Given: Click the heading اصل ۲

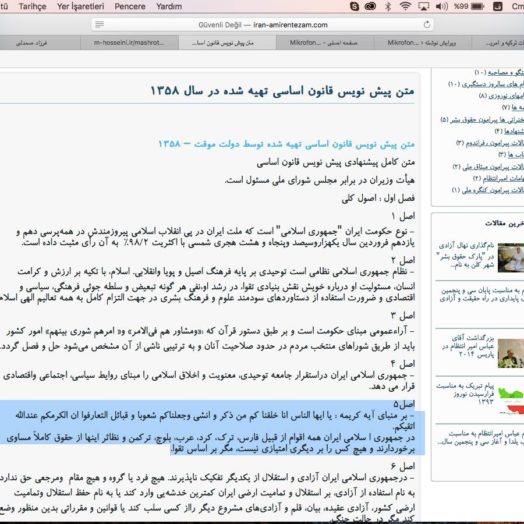Looking at the screenshot, I should click(x=403, y=260).
